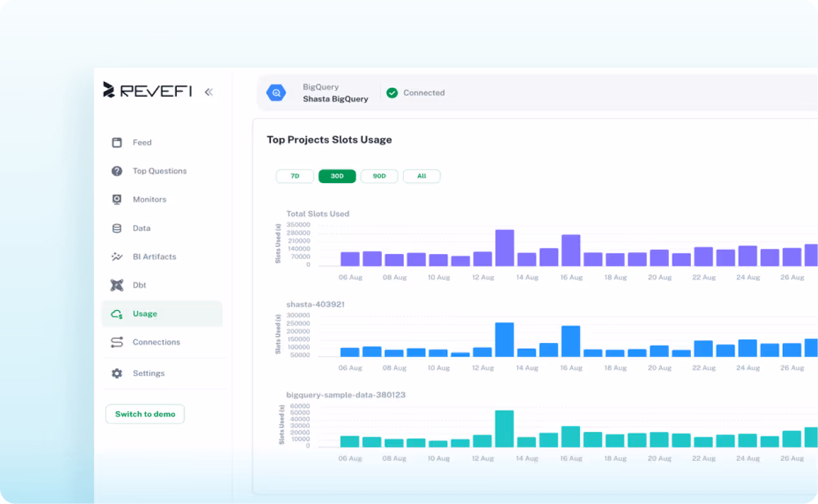818x504 pixels.
Task: Click the Revefi logo
Action: 148,90
